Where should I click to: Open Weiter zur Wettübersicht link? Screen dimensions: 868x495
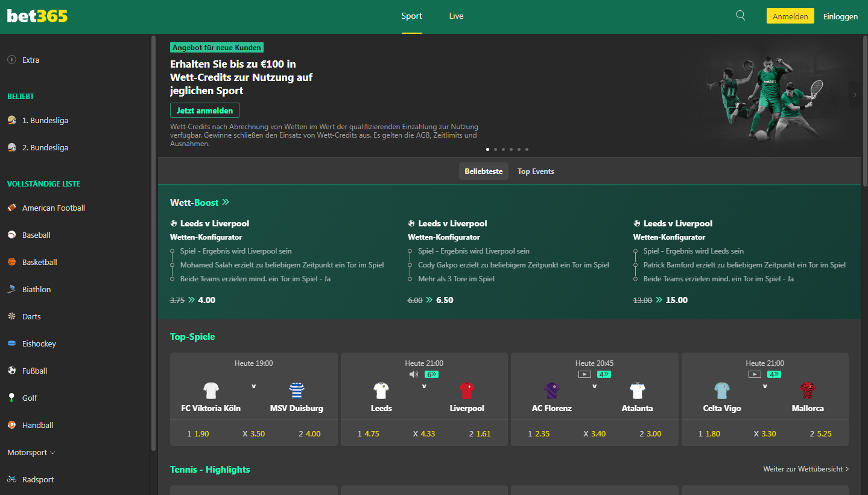click(x=806, y=469)
